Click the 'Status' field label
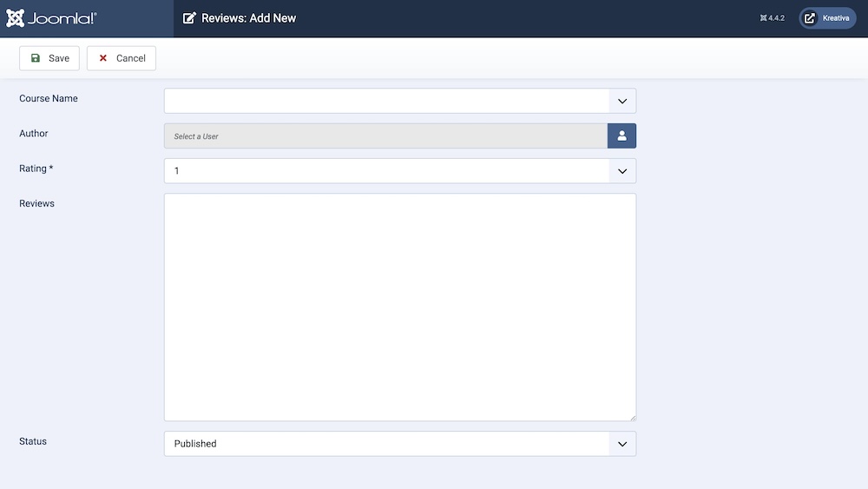The image size is (868, 489). tap(33, 441)
